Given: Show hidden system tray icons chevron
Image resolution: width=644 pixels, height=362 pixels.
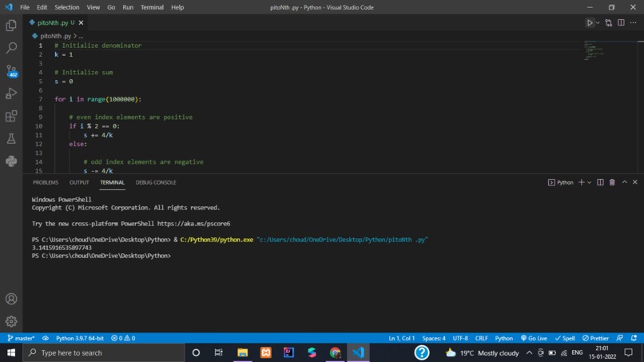Looking at the screenshot, I should point(529,352).
